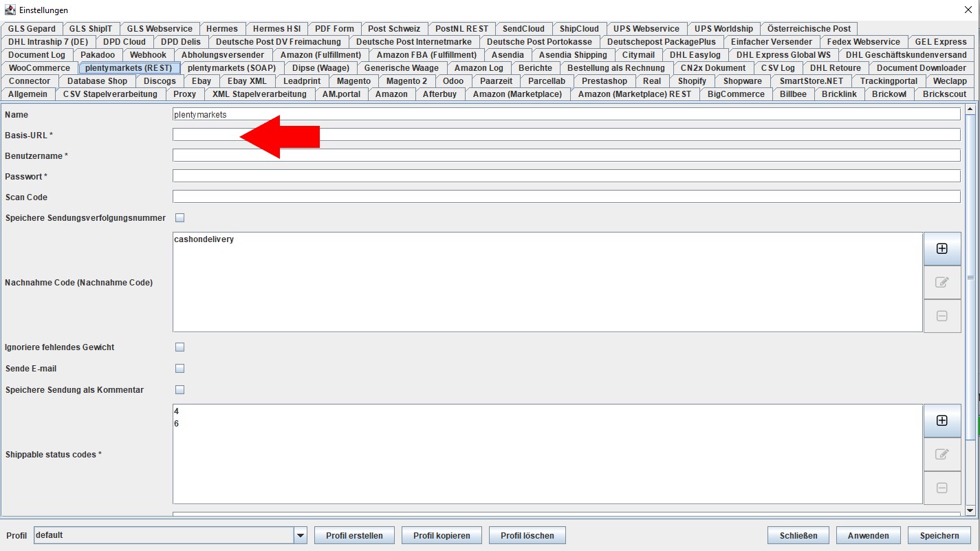
Task: Open the Billbee tab
Action: pos(793,94)
